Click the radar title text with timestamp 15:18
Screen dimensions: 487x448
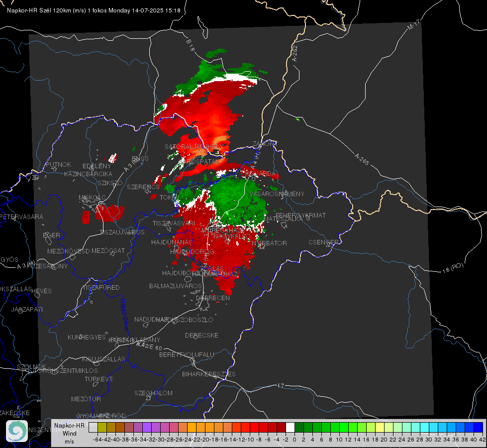[x=94, y=10]
